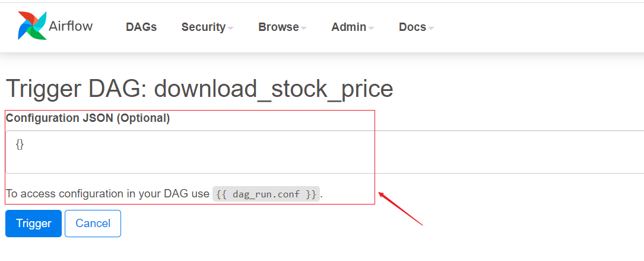The width and height of the screenshot is (644, 261).
Task: Click the caret arrow beside Security
Action: click(230, 28)
